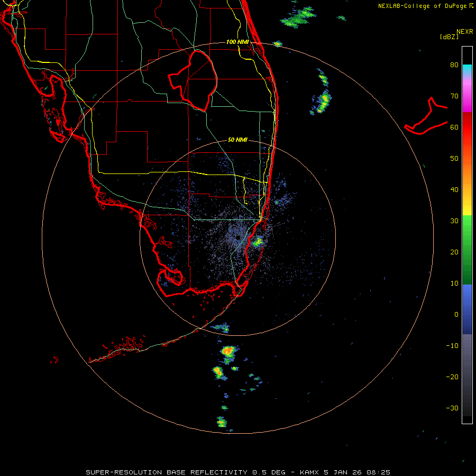Click the 50 NMI range ring label
The height and width of the screenshot is (476, 476).
[x=237, y=140]
